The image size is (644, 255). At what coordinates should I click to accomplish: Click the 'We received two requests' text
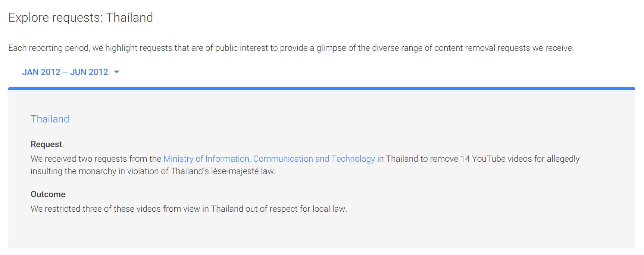coord(79,159)
